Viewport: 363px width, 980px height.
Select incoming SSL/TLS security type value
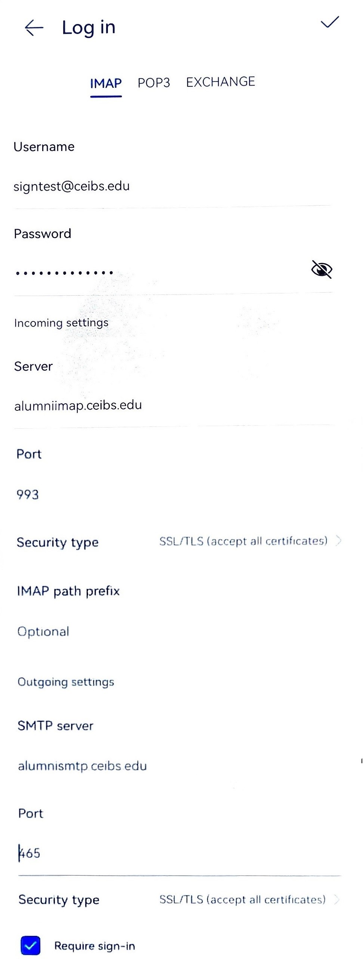pos(243,541)
